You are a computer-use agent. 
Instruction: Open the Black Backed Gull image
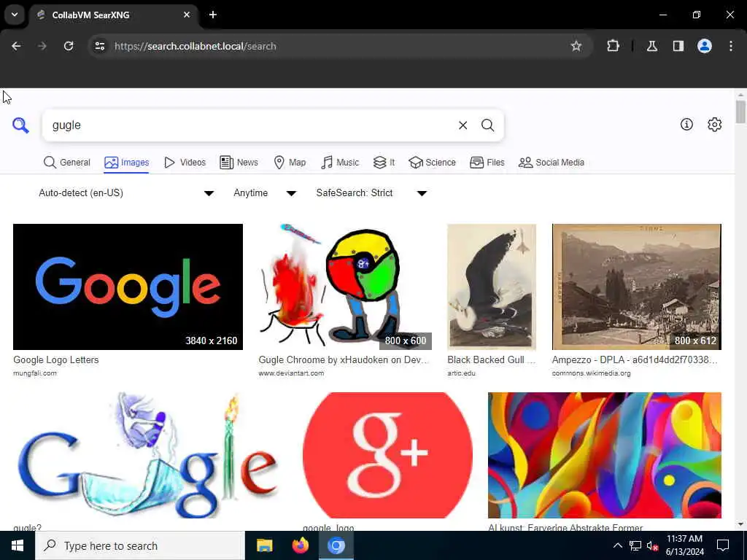(x=492, y=287)
